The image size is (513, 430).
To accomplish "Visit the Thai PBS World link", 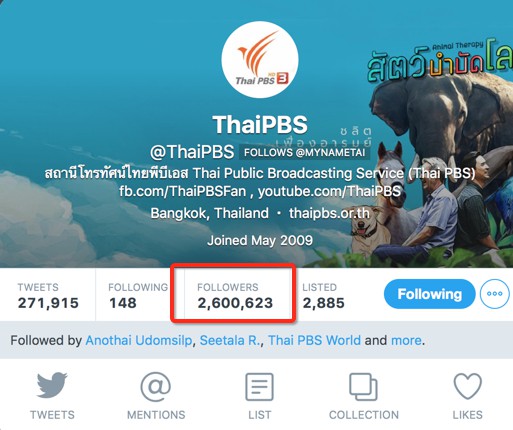I will 314,340.
